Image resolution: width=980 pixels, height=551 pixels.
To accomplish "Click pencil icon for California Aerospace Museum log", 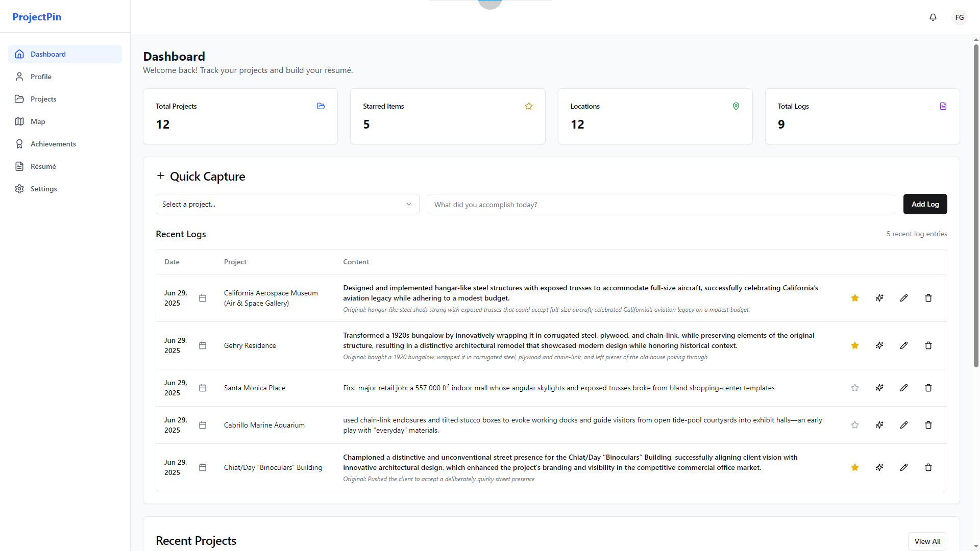I will click(904, 298).
